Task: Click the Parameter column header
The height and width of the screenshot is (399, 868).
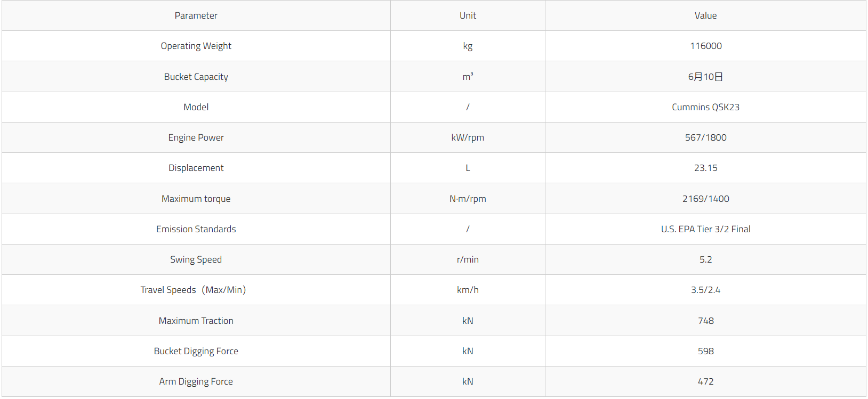Action: pyautogui.click(x=196, y=15)
